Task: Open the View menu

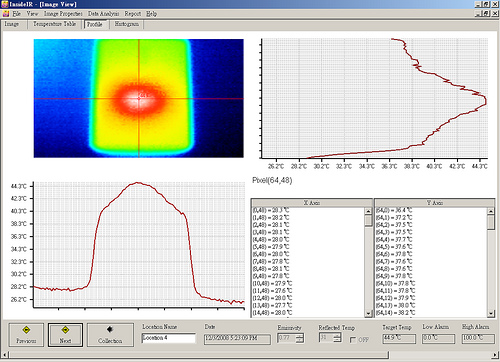Action: pyautogui.click(x=32, y=14)
